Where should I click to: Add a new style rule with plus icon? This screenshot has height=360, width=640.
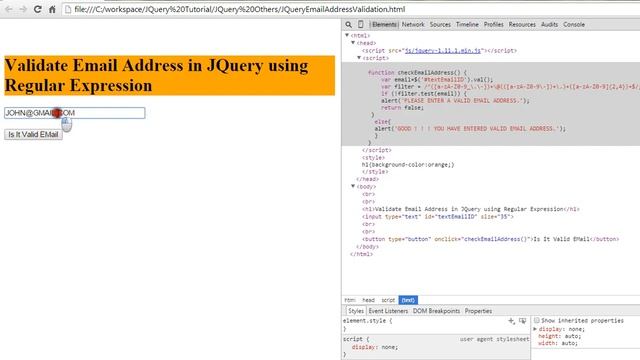(511, 321)
